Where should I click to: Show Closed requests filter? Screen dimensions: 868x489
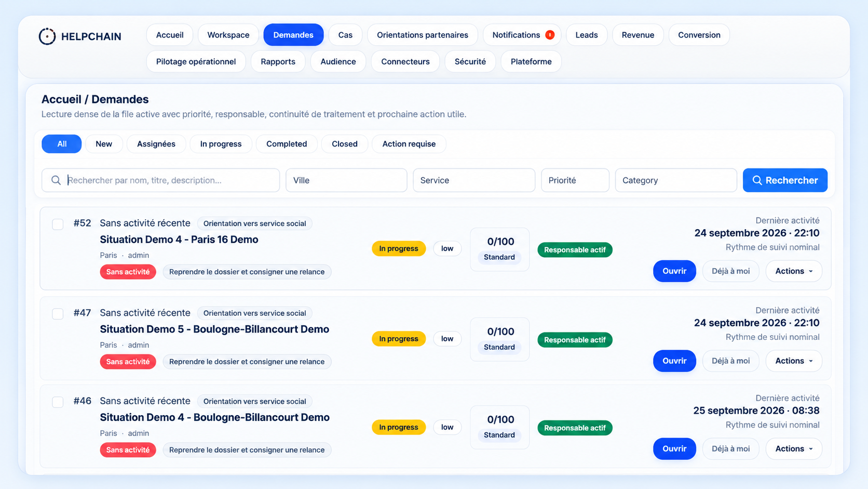tap(345, 144)
